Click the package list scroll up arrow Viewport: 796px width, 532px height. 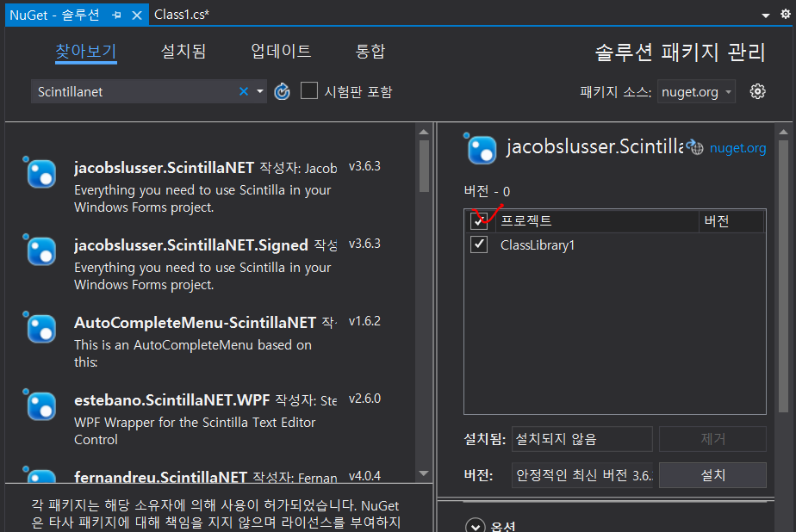(x=424, y=132)
